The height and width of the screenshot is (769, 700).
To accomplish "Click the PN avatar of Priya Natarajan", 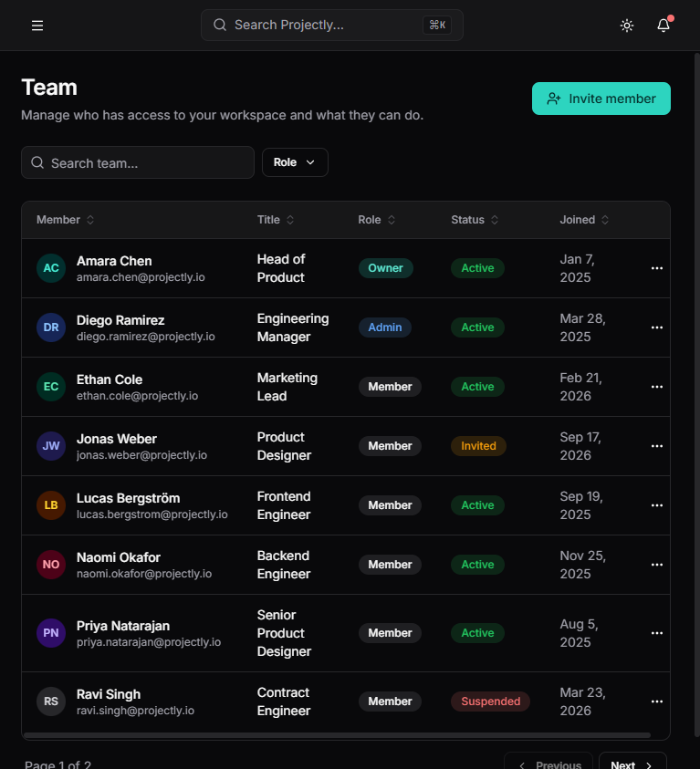I will click(x=51, y=633).
